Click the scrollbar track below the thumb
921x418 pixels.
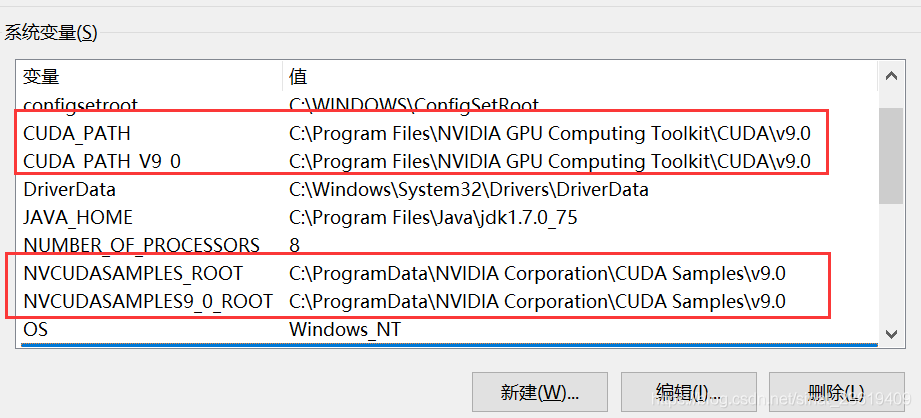pos(890,265)
